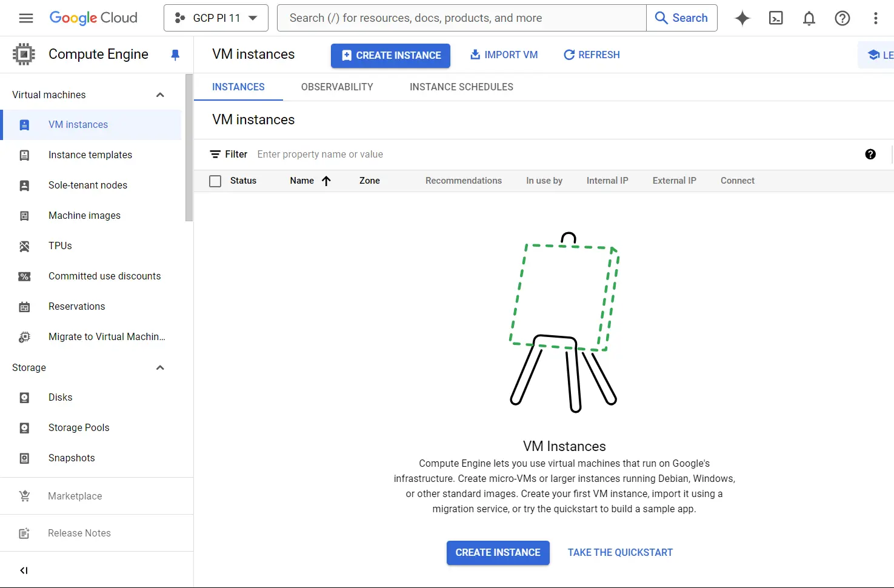Collapse the sidebar navigation panel
The width and height of the screenshot is (894, 588).
click(24, 570)
